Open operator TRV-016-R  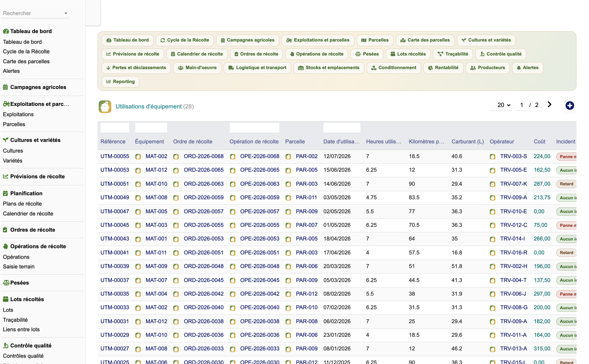coord(514,252)
